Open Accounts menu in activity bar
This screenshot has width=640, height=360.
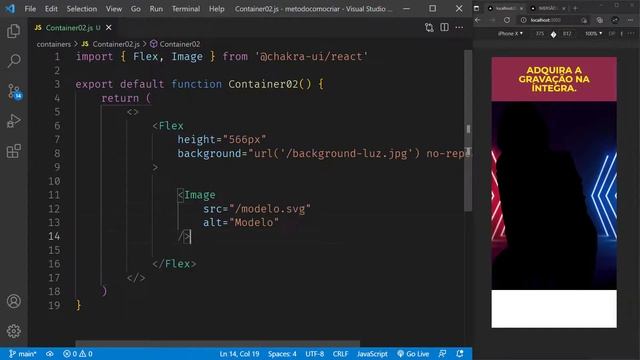[13, 301]
